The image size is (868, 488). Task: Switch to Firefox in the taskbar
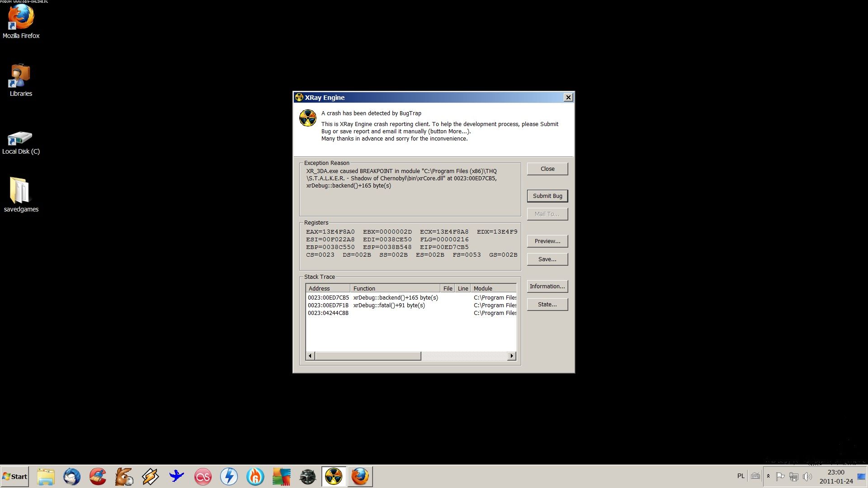pyautogui.click(x=360, y=477)
